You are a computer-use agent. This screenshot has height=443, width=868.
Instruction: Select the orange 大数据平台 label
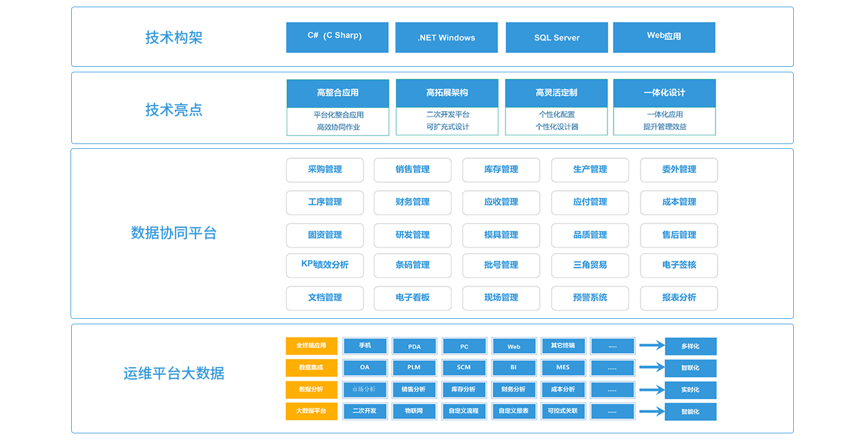pyautogui.click(x=311, y=411)
